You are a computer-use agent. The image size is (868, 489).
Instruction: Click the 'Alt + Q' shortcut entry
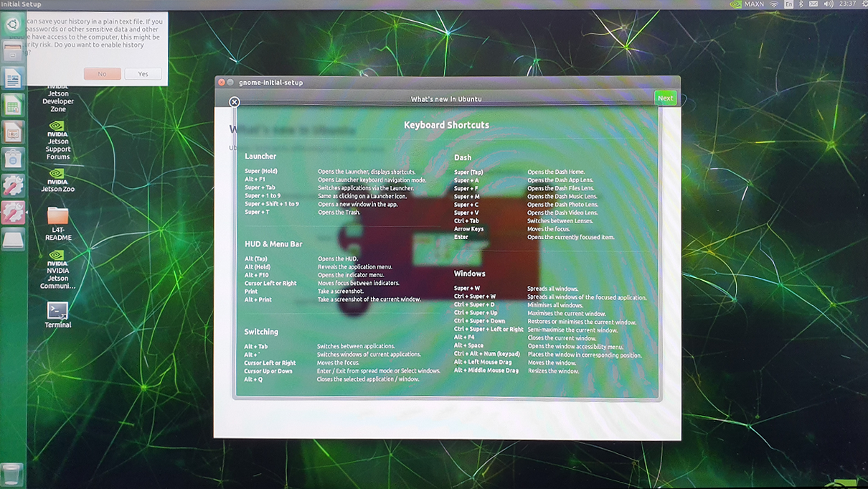pyautogui.click(x=253, y=379)
